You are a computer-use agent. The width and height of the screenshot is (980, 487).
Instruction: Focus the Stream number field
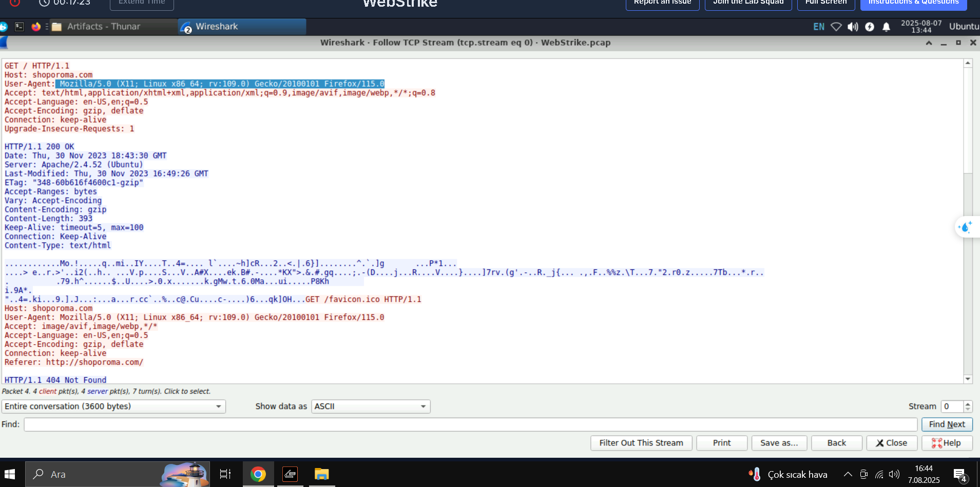[952, 406]
